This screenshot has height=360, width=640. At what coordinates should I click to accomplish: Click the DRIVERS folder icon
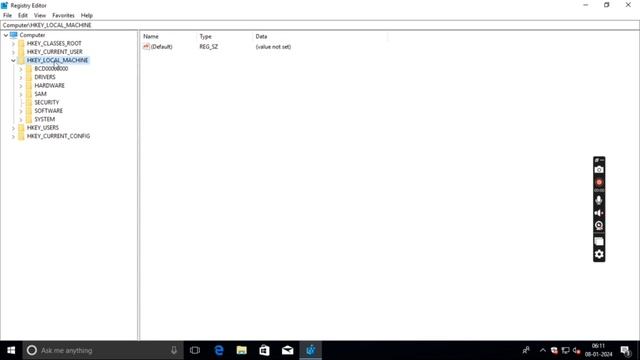(x=29, y=77)
